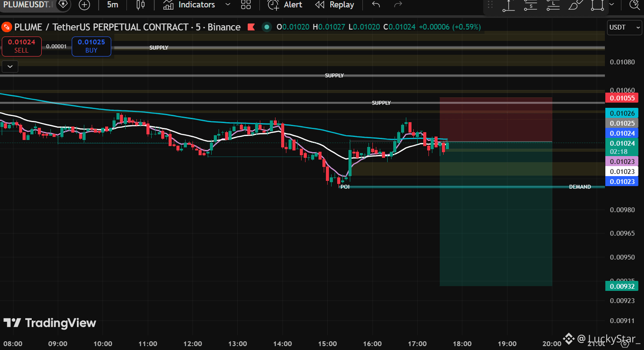Click the Undo arrow
644x350 pixels.
tap(376, 5)
